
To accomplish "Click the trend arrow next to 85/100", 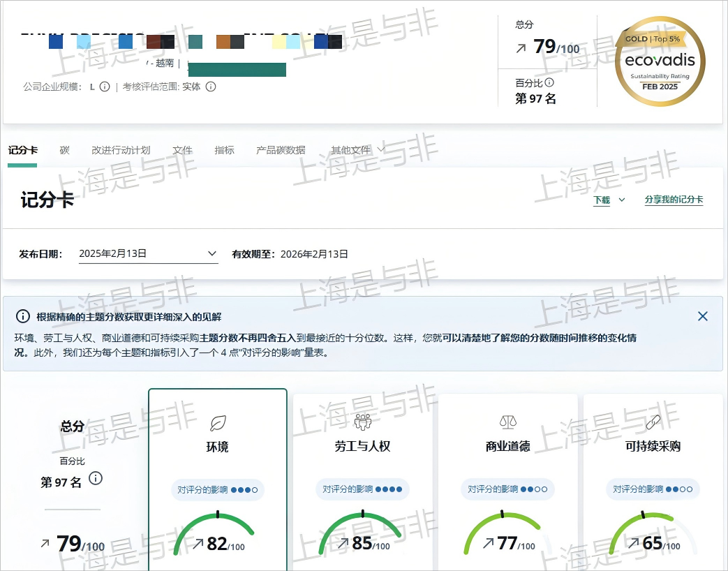I will (343, 543).
